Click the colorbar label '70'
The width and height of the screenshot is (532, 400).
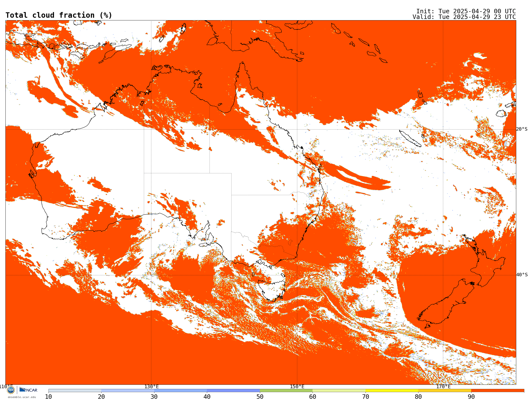click(x=366, y=397)
